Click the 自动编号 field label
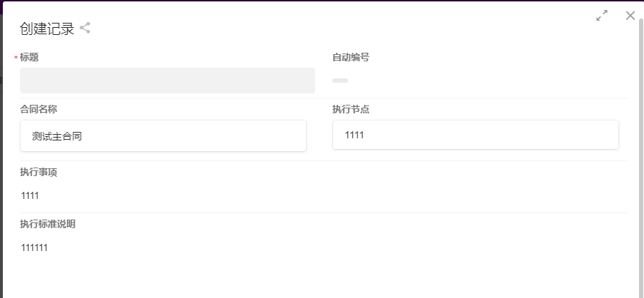 coord(351,57)
